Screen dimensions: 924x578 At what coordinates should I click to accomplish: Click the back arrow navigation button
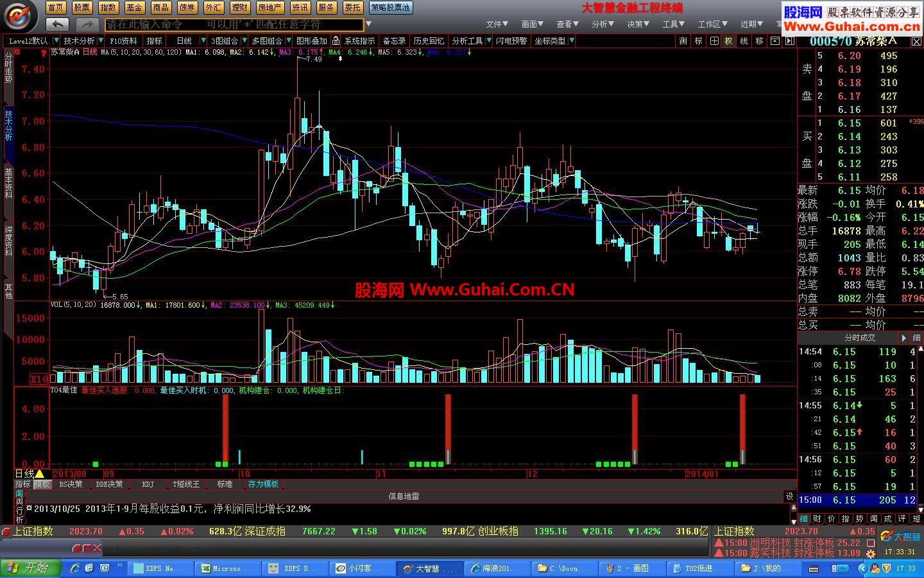pos(58,24)
